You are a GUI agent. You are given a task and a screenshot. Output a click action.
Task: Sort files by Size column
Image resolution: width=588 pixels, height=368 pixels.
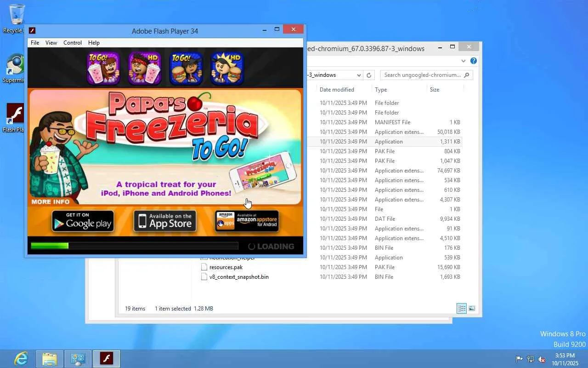point(435,90)
